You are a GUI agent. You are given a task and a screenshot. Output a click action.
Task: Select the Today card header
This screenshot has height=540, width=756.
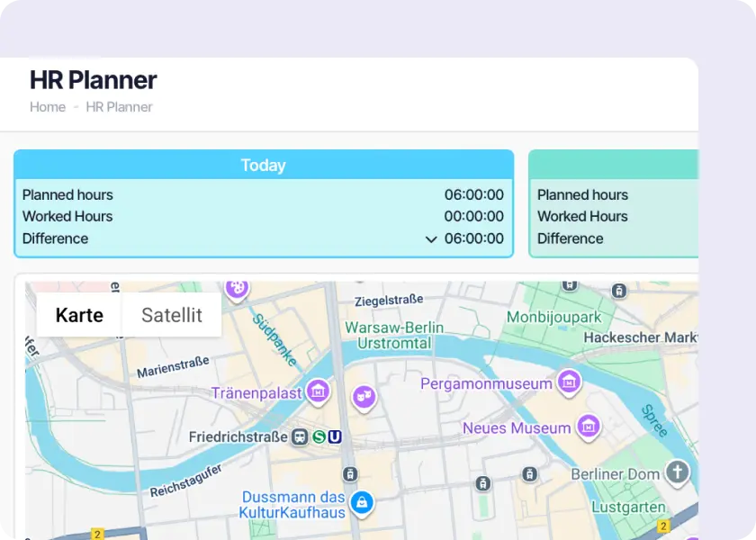[x=264, y=165]
